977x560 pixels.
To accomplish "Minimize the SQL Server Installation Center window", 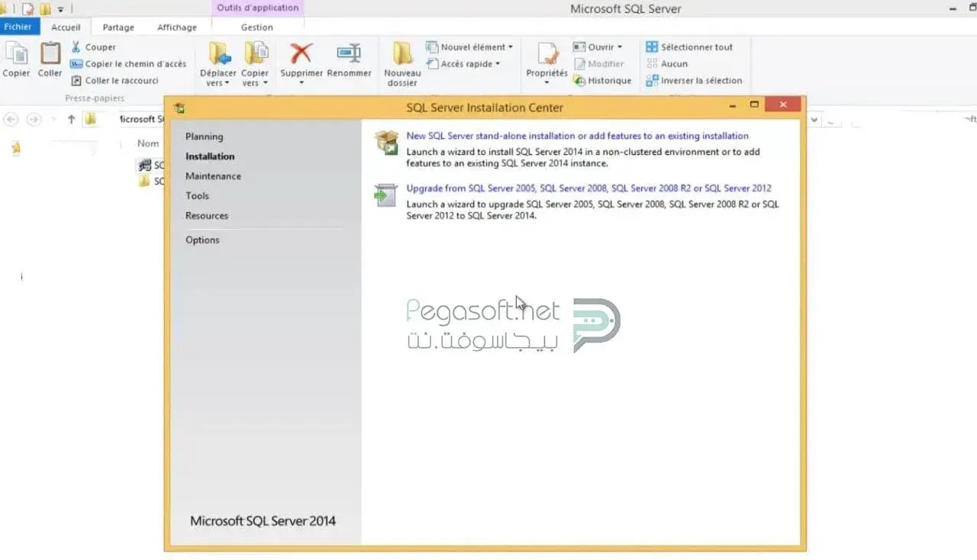I will click(732, 105).
